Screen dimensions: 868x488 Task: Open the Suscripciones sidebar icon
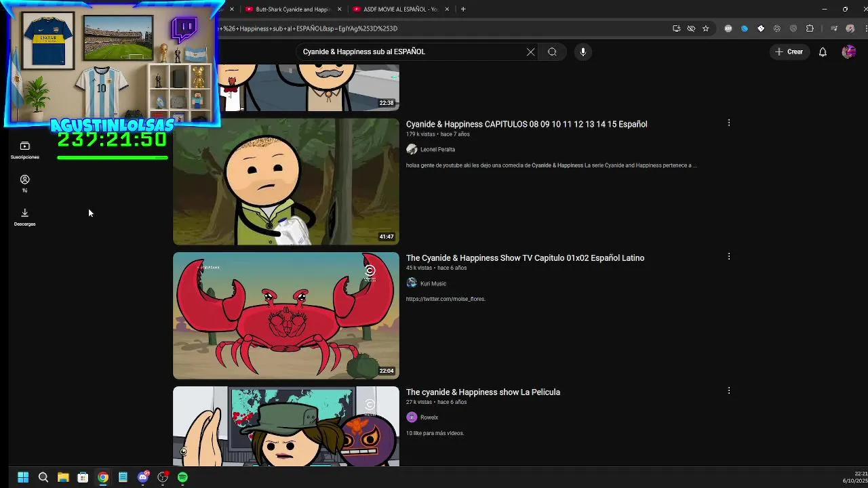click(x=24, y=150)
